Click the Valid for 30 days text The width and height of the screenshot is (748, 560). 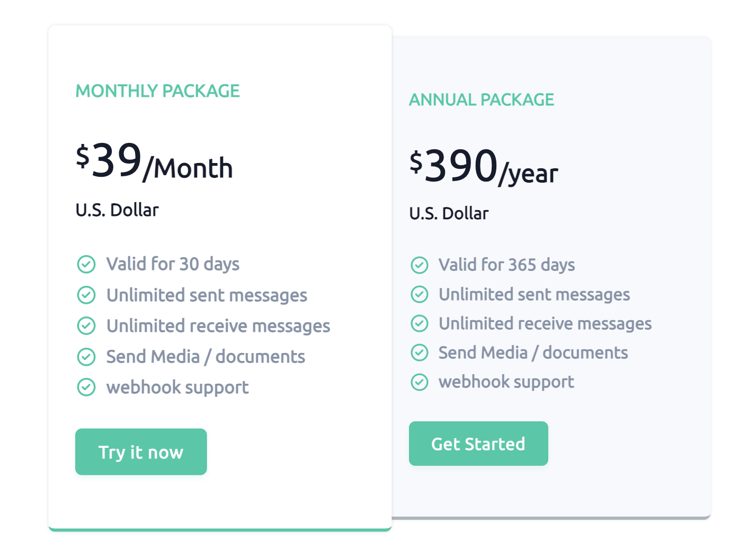173,264
